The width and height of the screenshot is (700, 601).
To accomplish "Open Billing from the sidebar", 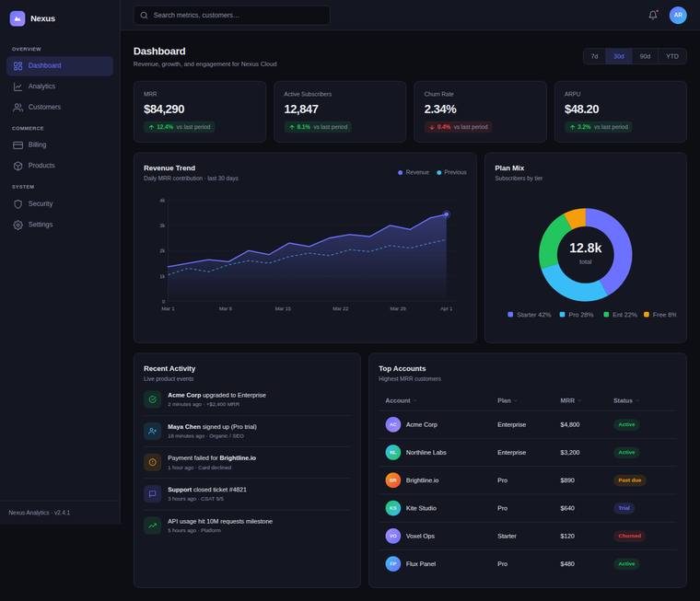I will (x=60, y=145).
